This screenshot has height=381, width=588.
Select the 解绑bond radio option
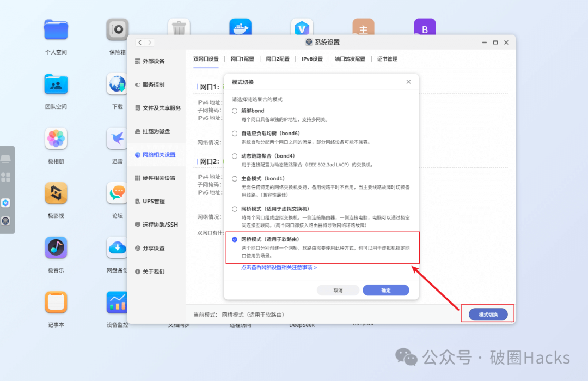[234, 111]
